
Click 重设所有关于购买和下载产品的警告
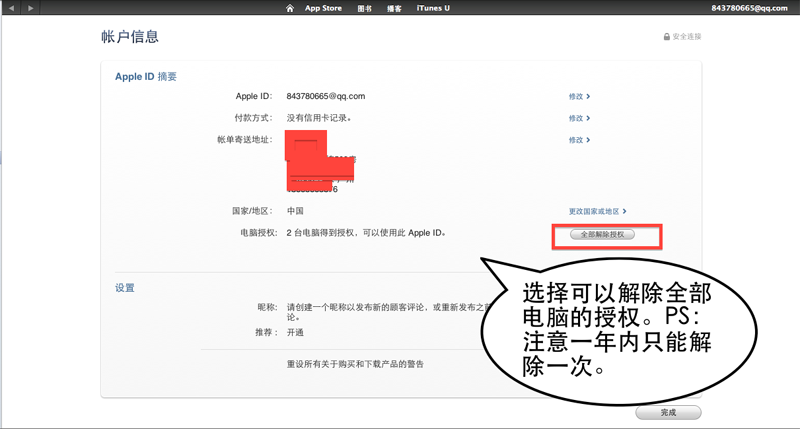pos(355,364)
